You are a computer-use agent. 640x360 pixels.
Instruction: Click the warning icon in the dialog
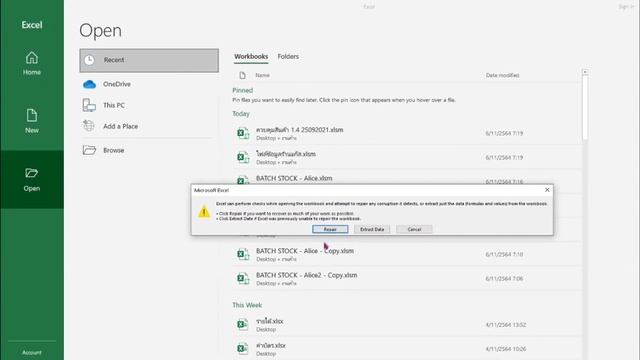tap(204, 212)
